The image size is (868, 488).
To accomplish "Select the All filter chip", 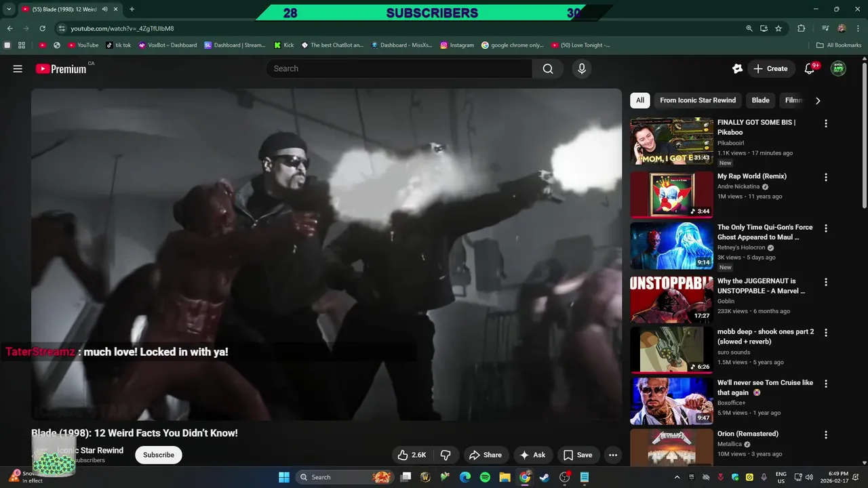I will 640,100.
